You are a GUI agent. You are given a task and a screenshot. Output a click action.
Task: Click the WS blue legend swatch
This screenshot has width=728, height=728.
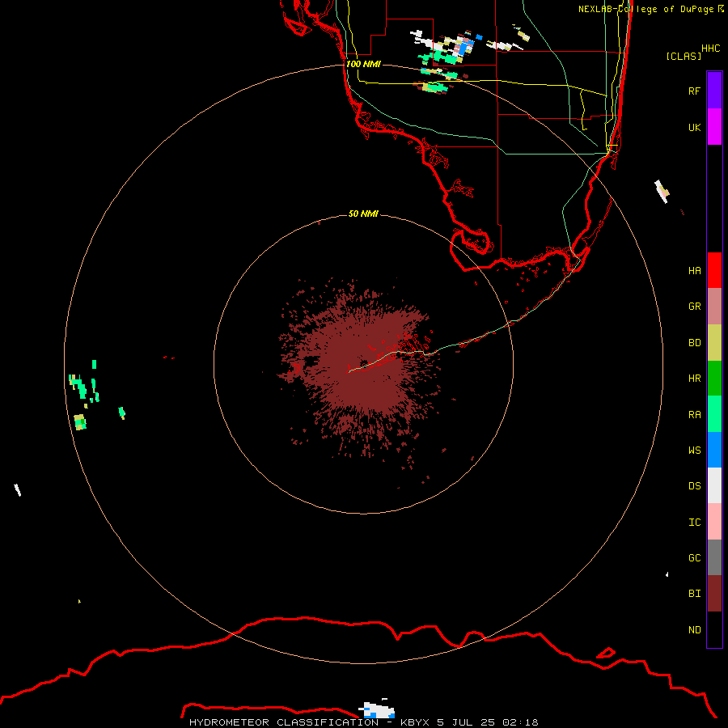pos(714,450)
